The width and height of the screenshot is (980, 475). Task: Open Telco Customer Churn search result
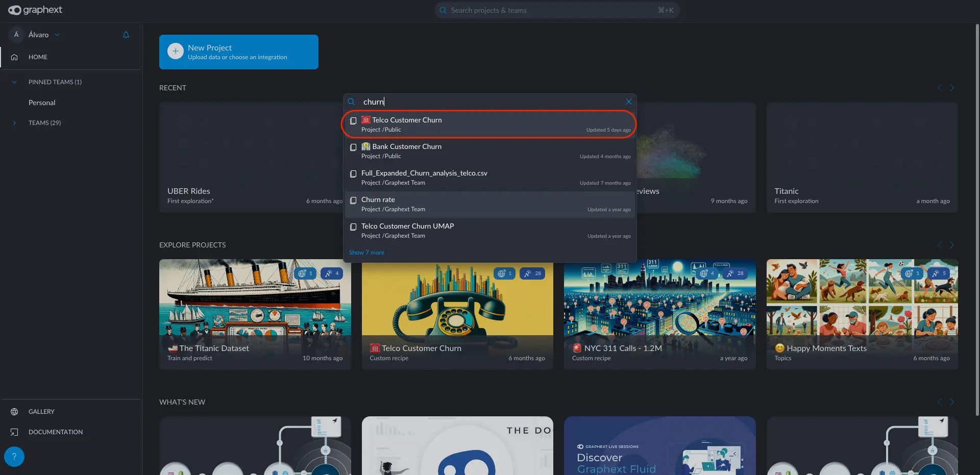(490, 124)
